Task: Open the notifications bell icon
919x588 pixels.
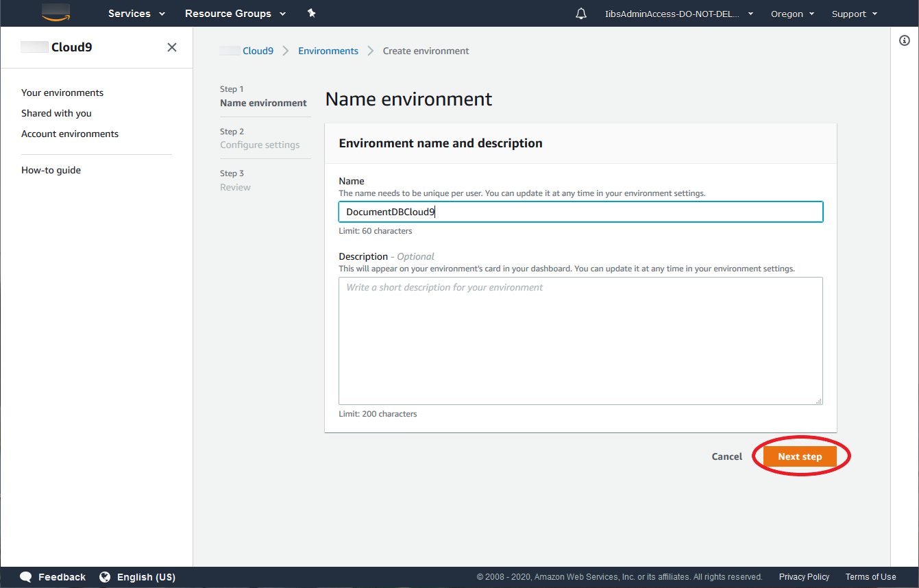Action: [x=581, y=14]
